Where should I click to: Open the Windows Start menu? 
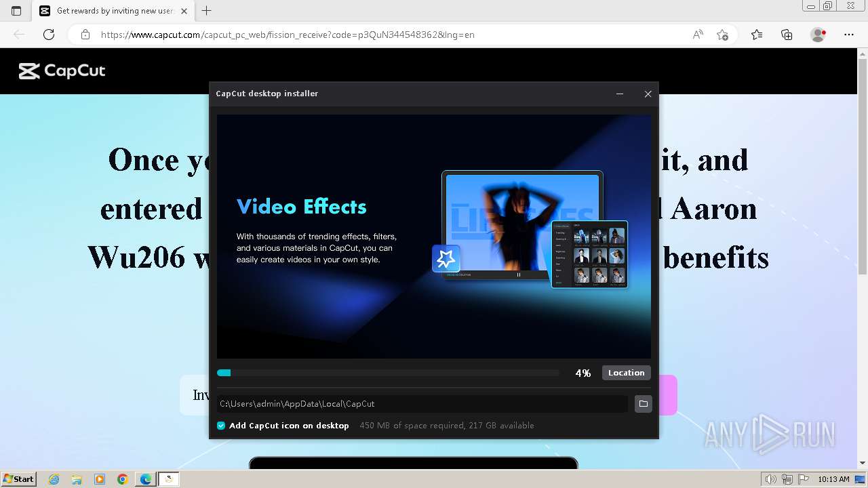(x=18, y=479)
